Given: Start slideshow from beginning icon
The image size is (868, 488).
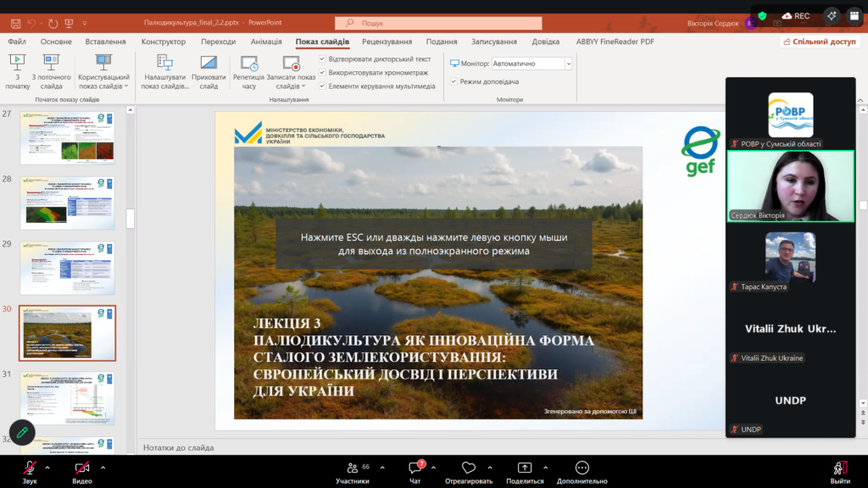Looking at the screenshot, I should coord(17,63).
